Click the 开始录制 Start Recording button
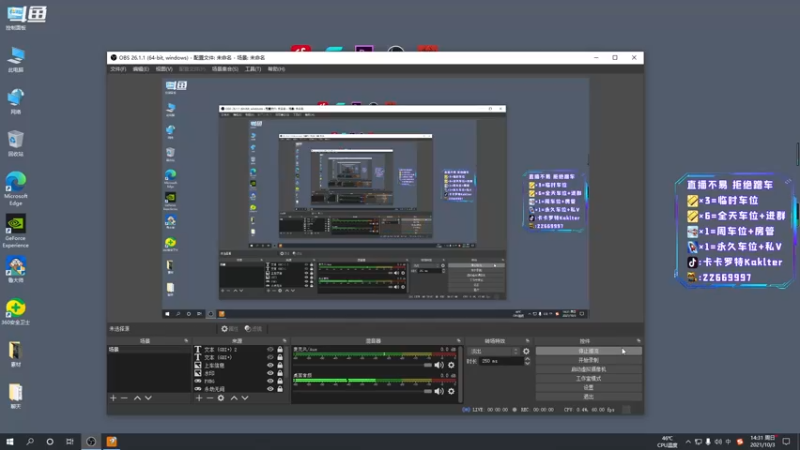Screen dimensions: 800x450 [588, 360]
